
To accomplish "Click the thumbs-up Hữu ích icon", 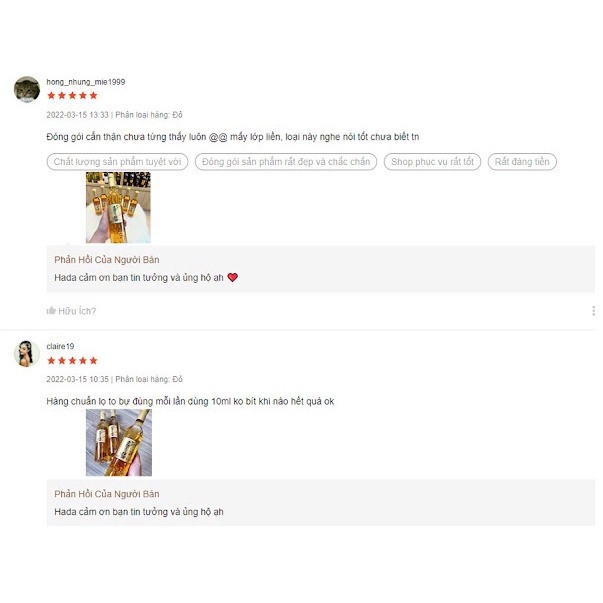I will click(x=51, y=311).
